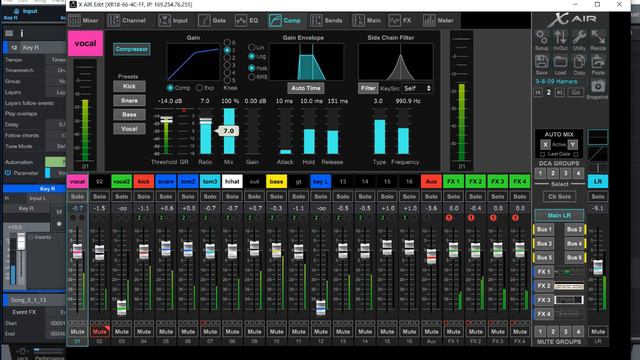Apply the Snare compressor preset

129,100
